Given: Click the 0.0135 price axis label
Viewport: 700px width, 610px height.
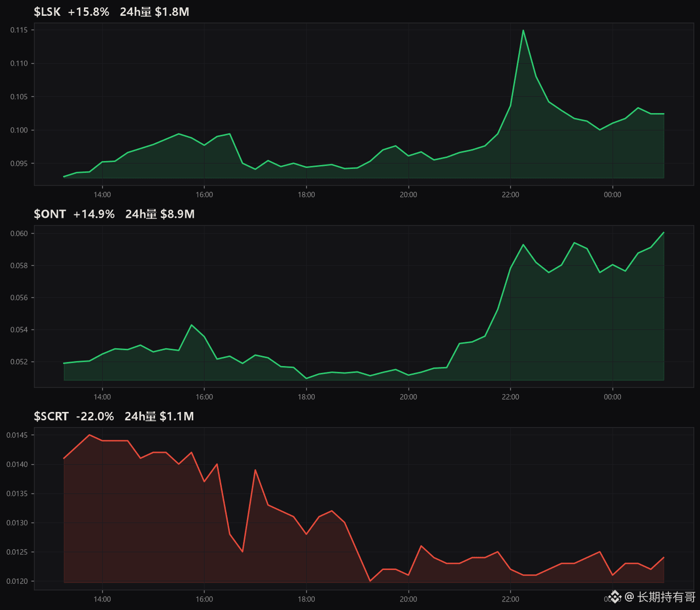Looking at the screenshot, I should pos(18,493).
